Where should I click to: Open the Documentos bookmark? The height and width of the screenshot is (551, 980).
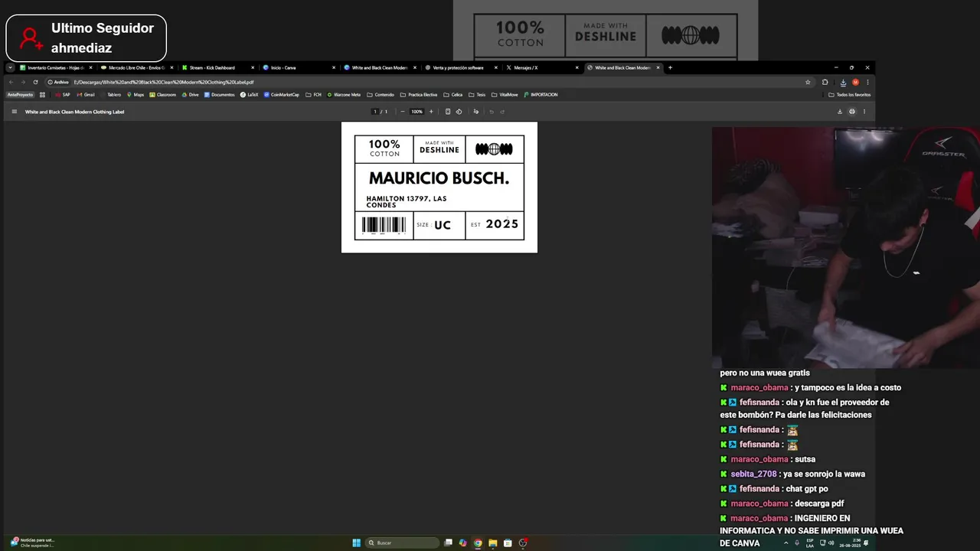tap(219, 95)
